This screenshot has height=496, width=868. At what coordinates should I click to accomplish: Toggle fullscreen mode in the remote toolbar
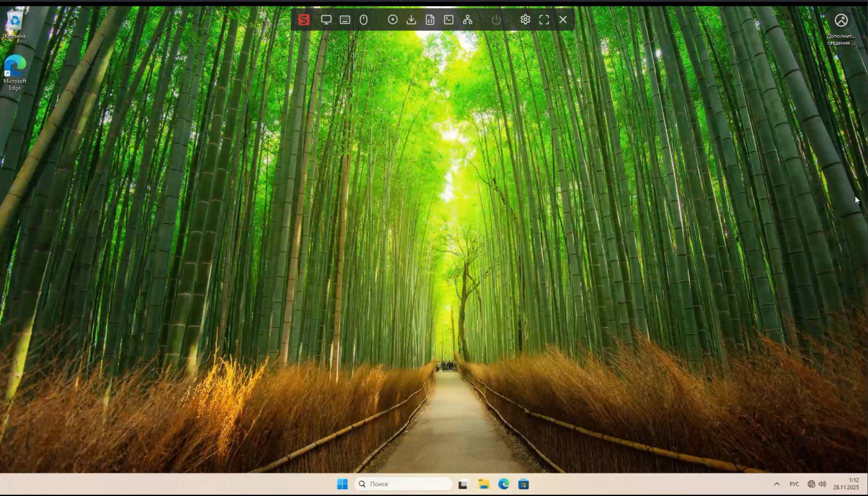click(544, 20)
